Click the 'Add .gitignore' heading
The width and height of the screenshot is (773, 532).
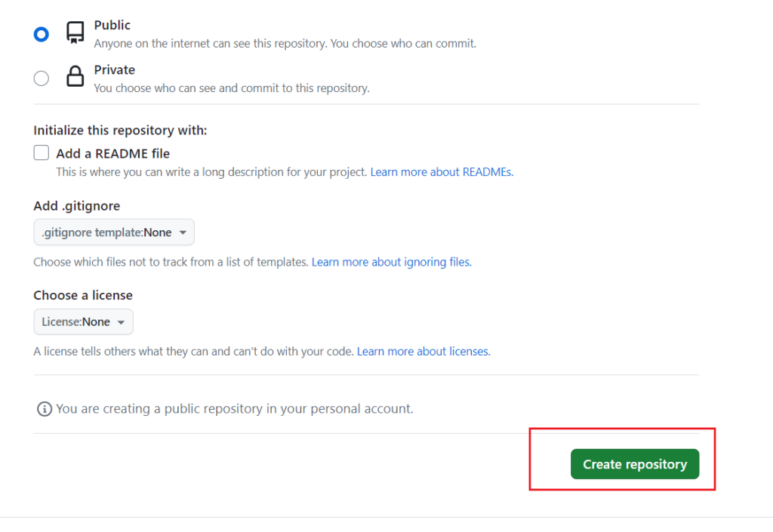77,206
